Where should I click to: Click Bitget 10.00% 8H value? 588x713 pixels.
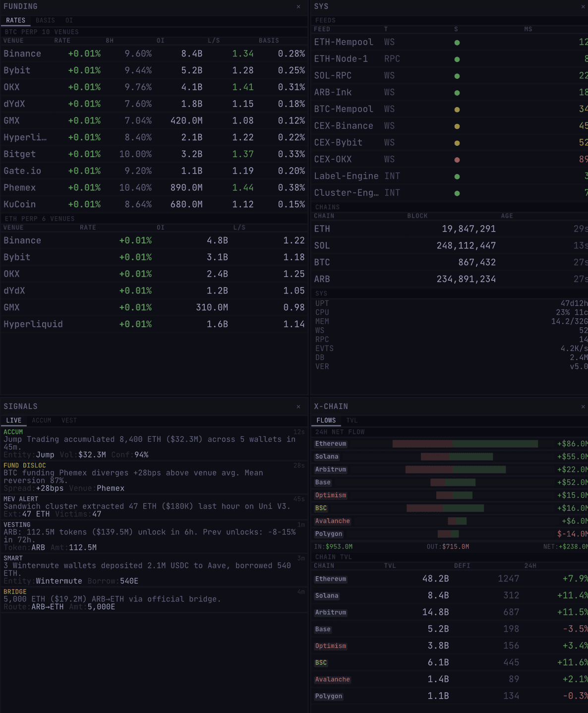click(135, 154)
